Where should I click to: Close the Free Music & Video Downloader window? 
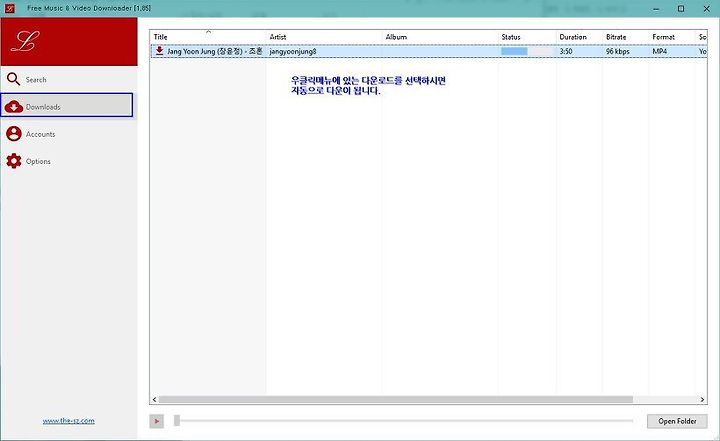tap(706, 9)
